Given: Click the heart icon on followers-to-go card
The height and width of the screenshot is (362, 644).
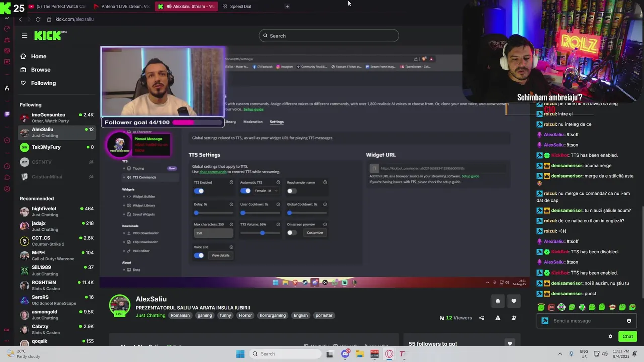Looking at the screenshot, I should pos(510,344).
